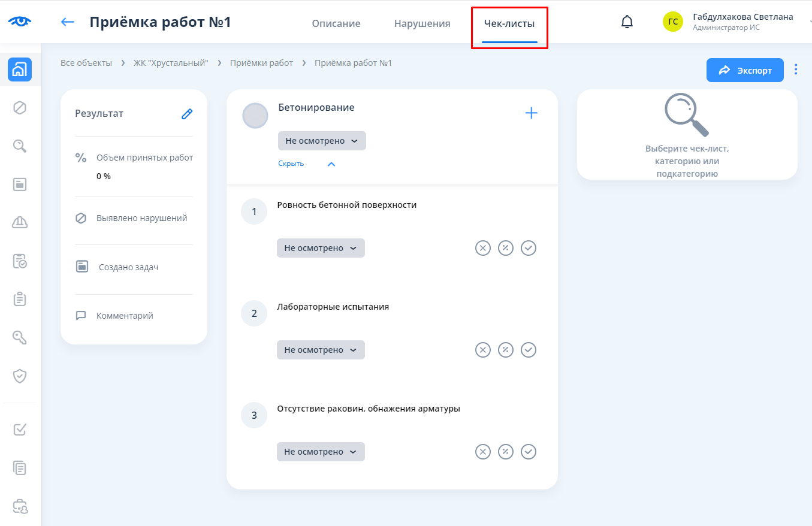Click the Экспорт button
This screenshot has width=812, height=526.
(x=745, y=70)
